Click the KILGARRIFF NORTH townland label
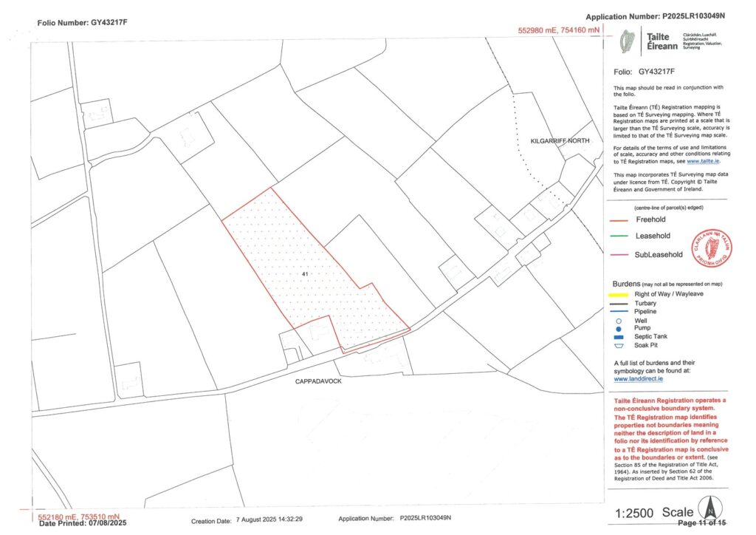The image size is (756, 535). [x=560, y=141]
